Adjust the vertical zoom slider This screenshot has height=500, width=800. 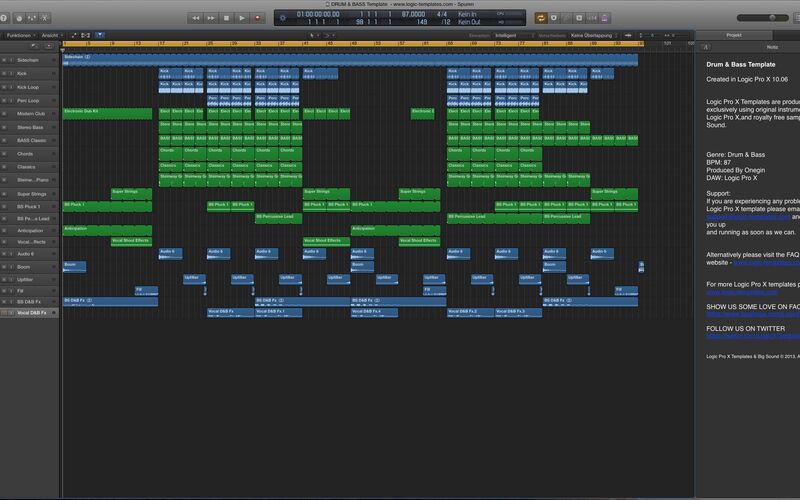(649, 35)
